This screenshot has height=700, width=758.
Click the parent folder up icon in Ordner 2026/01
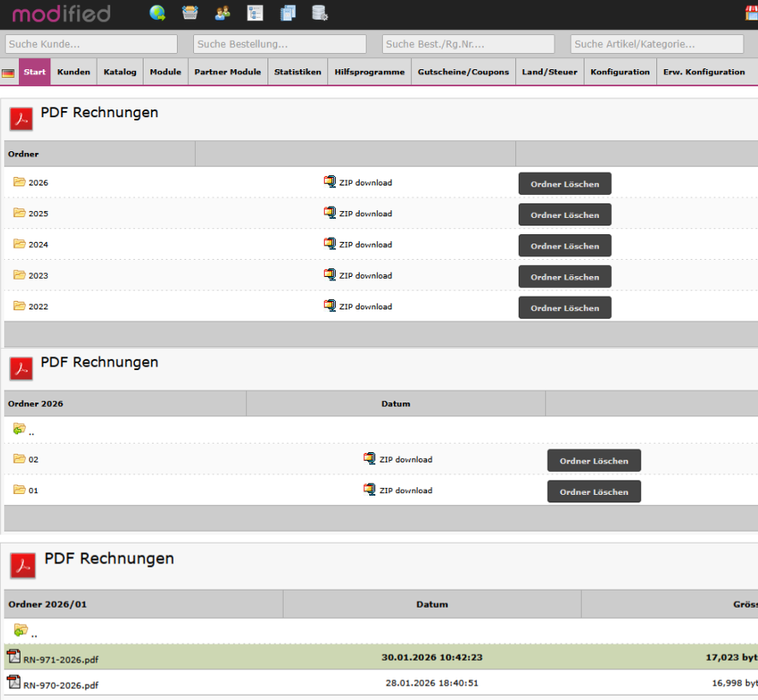20,631
